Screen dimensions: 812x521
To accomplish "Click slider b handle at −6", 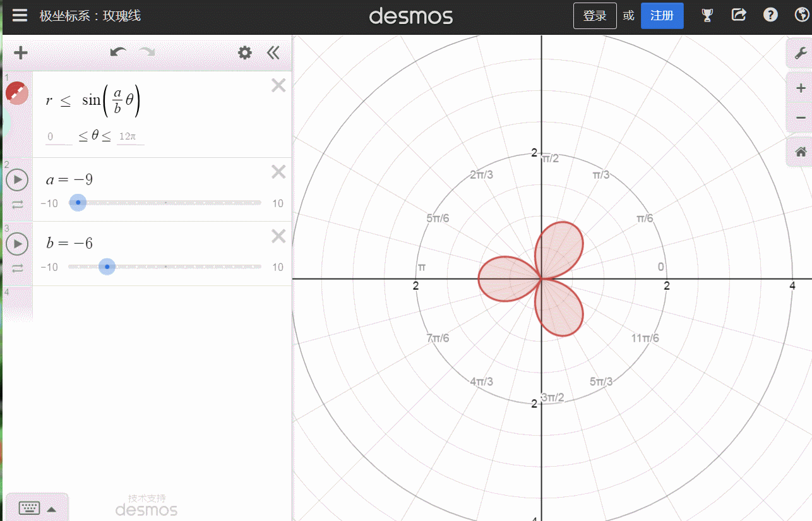I will pos(107,266).
